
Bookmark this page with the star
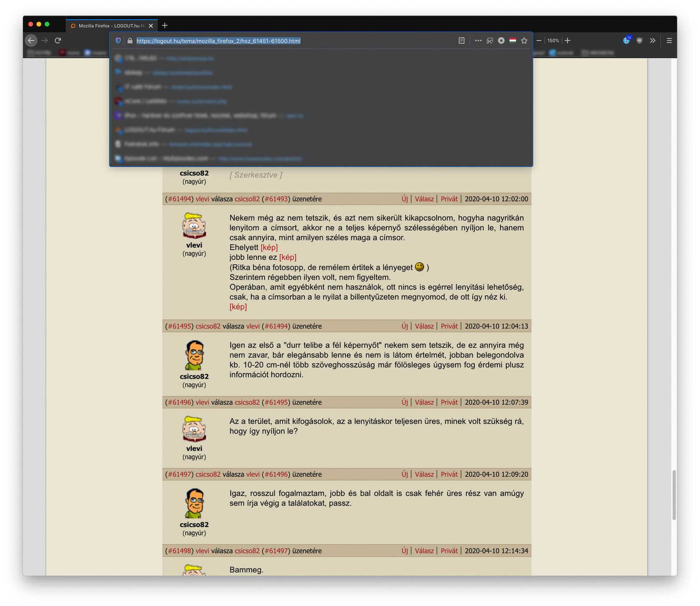(x=524, y=41)
